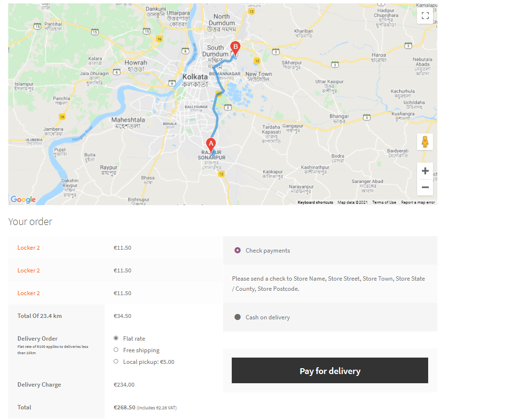Open the first Locker 2 product link
This screenshot has height=420, width=523.
[x=29, y=248]
